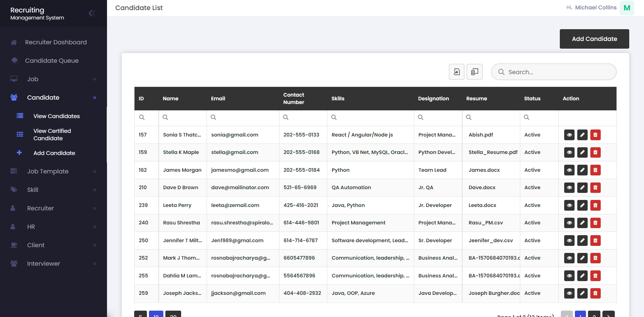Open Recruiter Dashboard link
Image resolution: width=644 pixels, height=317 pixels.
point(56,42)
